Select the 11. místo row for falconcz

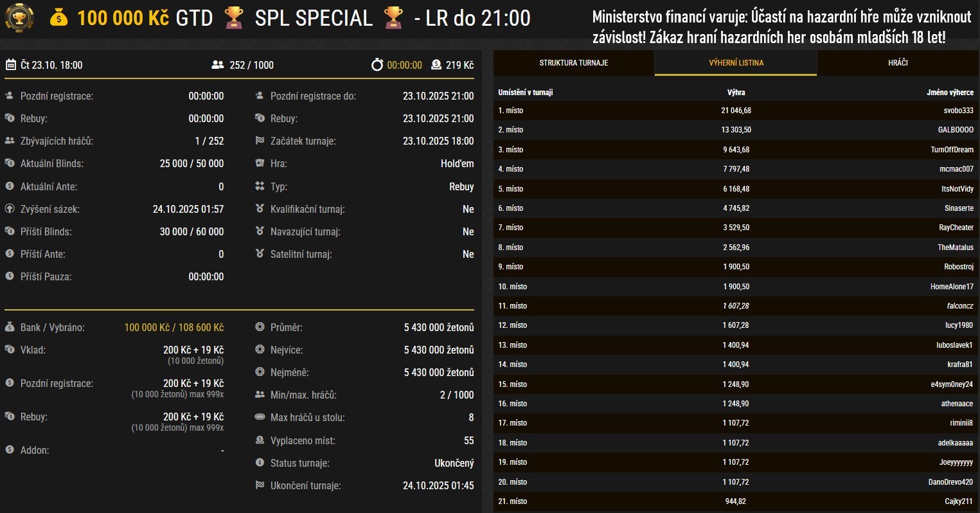pyautogui.click(x=736, y=306)
